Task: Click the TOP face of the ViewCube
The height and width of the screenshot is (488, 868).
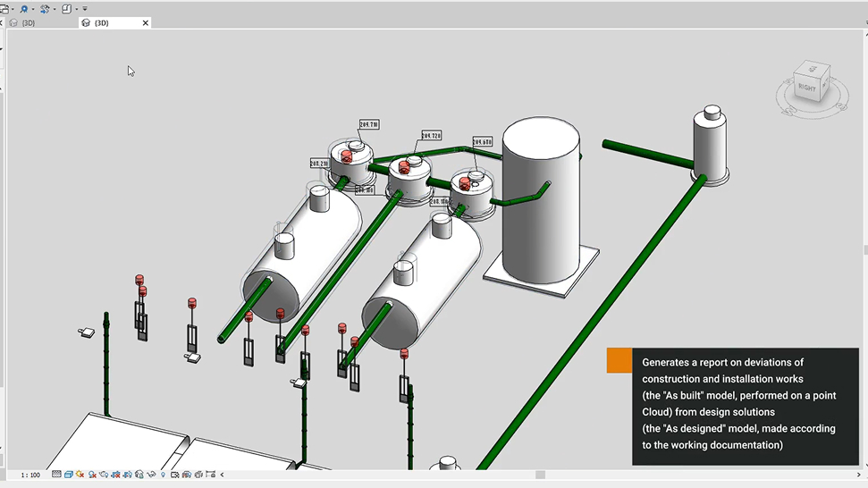Action: [813, 69]
